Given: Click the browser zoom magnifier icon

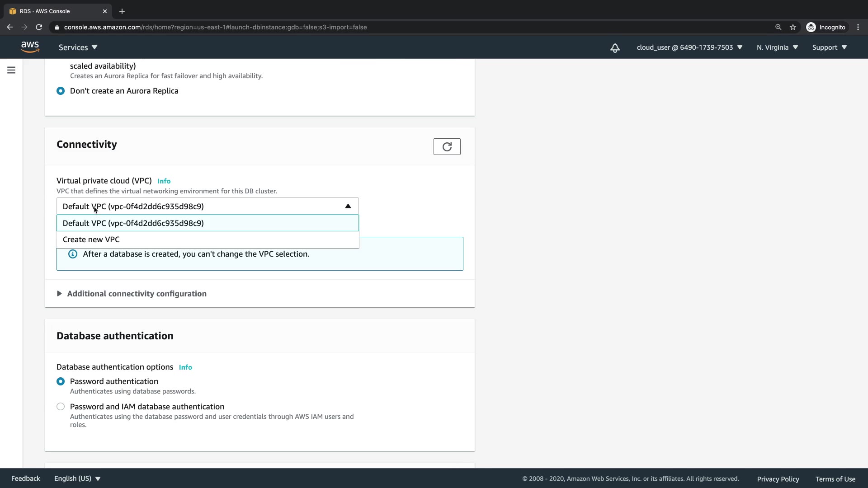Looking at the screenshot, I should click(x=778, y=27).
